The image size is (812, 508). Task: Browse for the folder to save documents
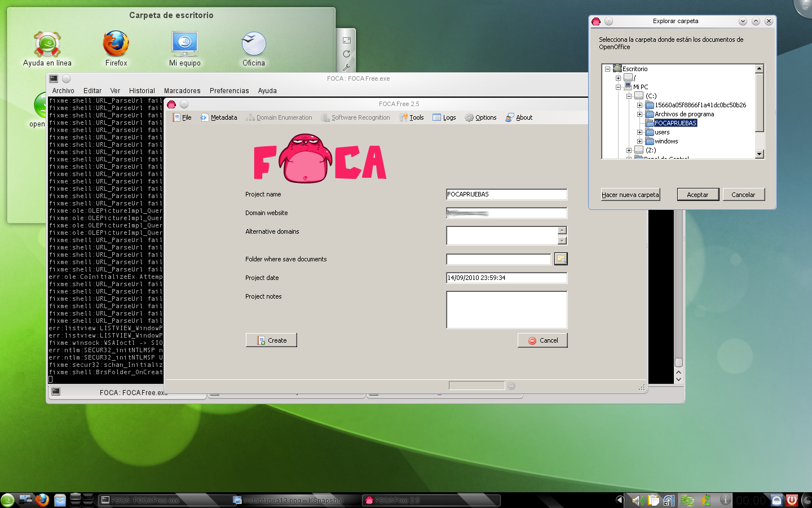pos(561,259)
